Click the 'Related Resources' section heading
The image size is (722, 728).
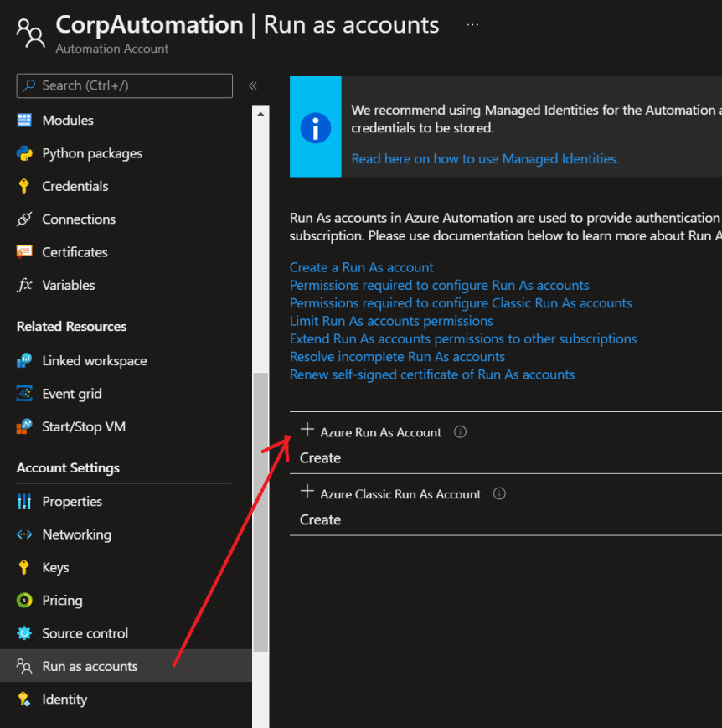(x=71, y=327)
